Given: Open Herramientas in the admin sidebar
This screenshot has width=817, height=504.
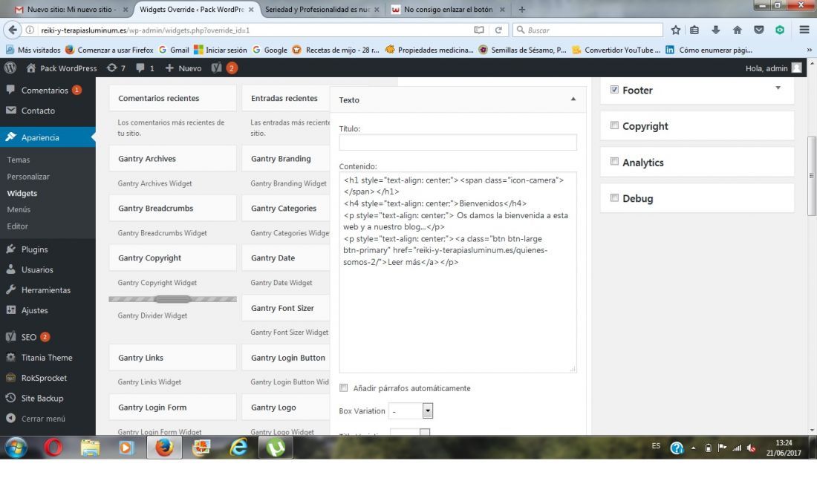Looking at the screenshot, I should pyautogui.click(x=48, y=290).
